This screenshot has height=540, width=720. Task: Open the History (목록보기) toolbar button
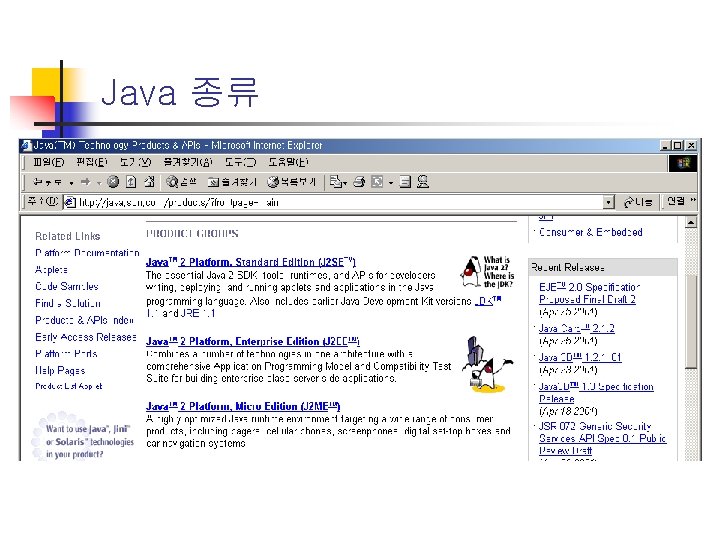(292, 182)
